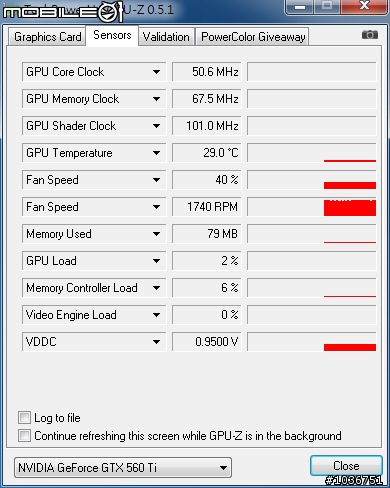The image size is (390, 488).
Task: Click the VDDC voltage history graph
Action: (312, 342)
